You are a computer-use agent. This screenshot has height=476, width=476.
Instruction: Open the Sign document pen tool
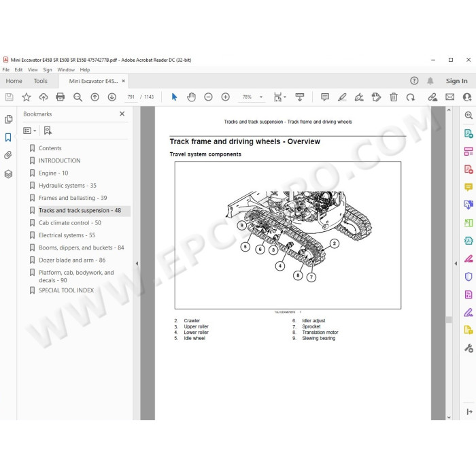click(359, 97)
